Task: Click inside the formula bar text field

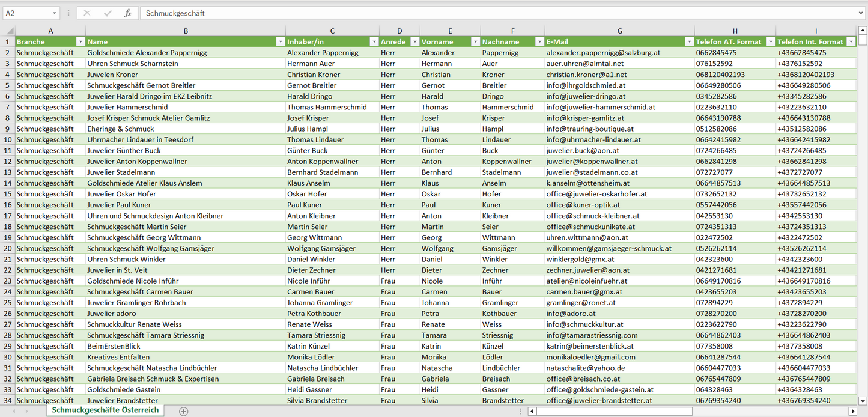Action: click(x=481, y=13)
